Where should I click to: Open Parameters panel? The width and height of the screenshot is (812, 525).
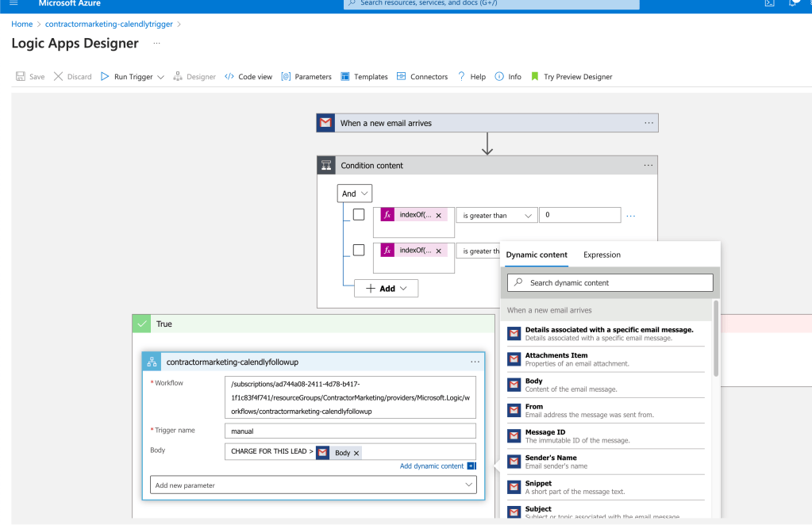click(306, 77)
